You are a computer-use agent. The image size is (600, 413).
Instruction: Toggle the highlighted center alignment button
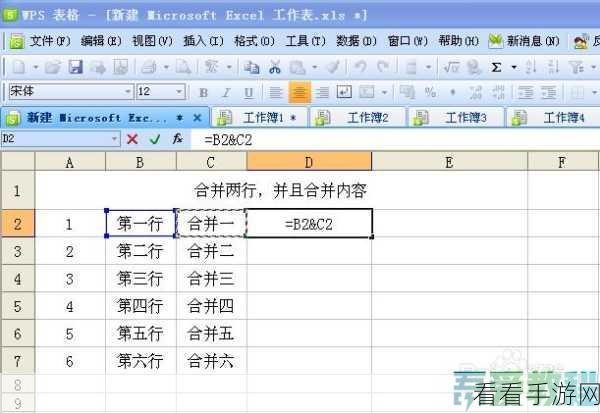tap(299, 92)
